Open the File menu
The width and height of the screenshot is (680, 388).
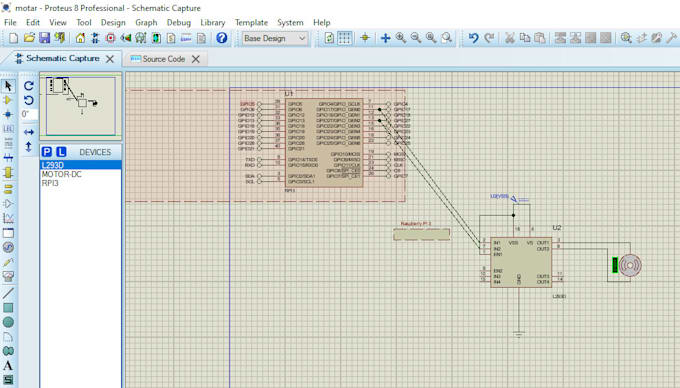(10, 23)
